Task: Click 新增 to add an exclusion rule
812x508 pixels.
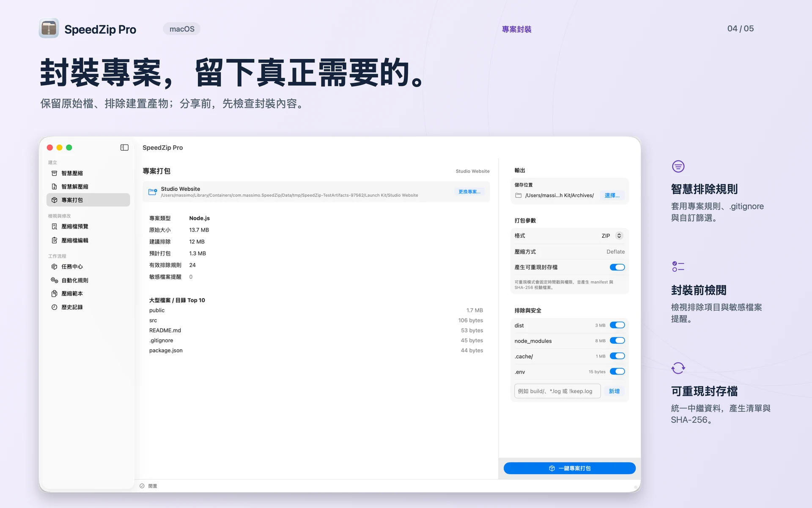Action: tap(614, 391)
